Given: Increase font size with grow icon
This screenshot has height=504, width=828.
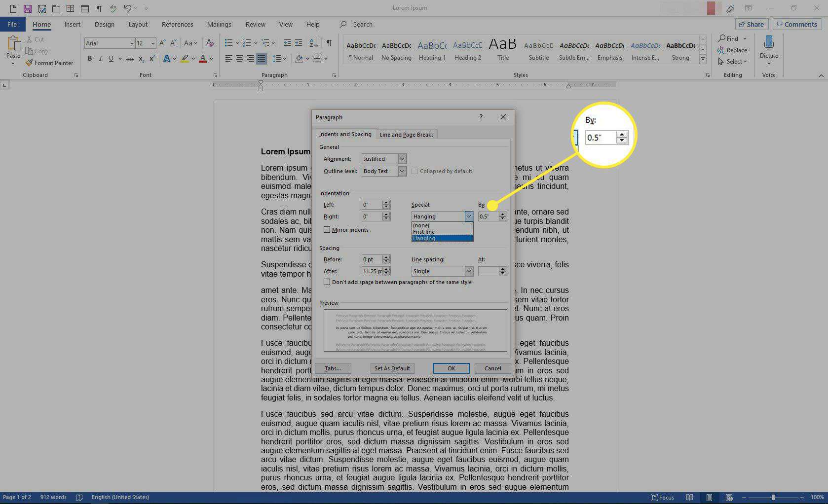Looking at the screenshot, I should tap(162, 43).
